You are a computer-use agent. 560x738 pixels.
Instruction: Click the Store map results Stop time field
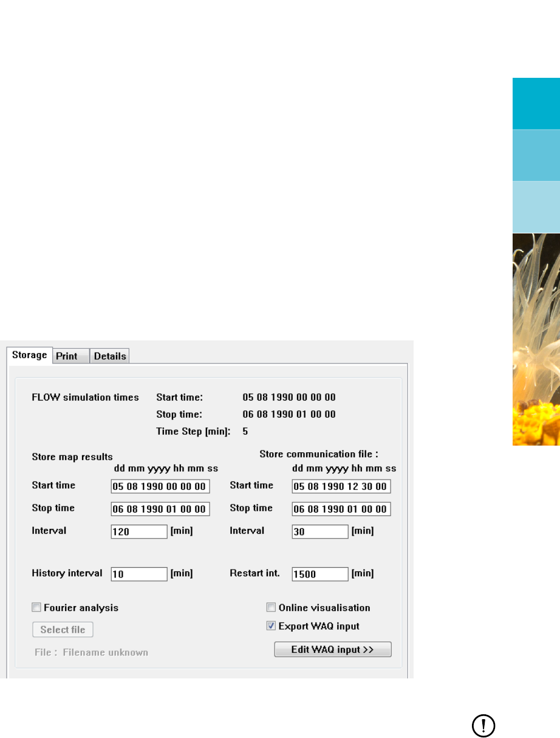[x=160, y=509]
